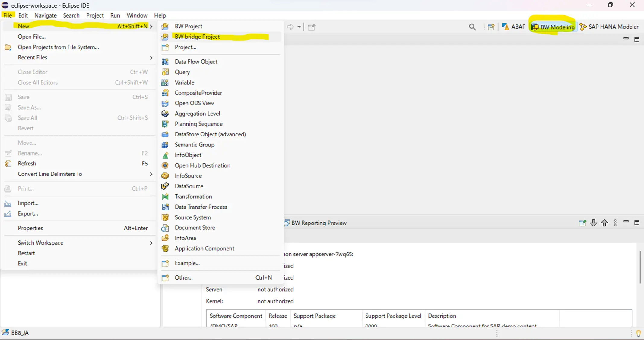Click the Open ODS View icon
The image size is (644, 340).
click(x=165, y=103)
